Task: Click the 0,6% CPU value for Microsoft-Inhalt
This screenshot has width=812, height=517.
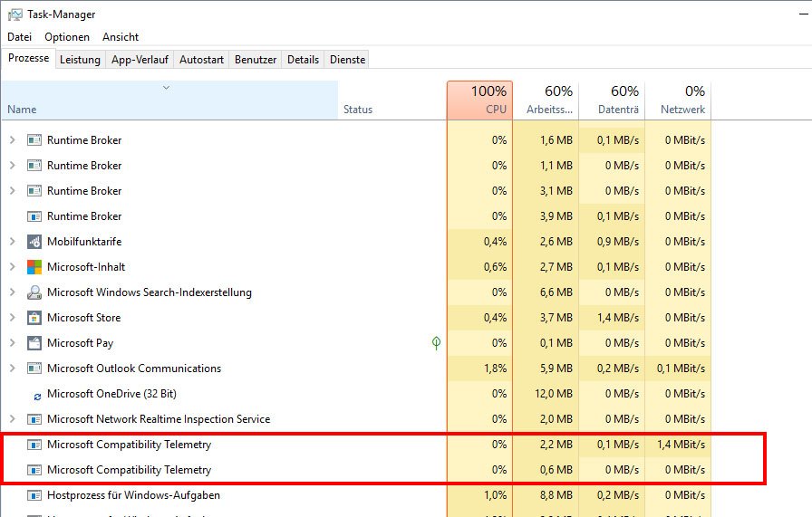Action: coord(495,267)
